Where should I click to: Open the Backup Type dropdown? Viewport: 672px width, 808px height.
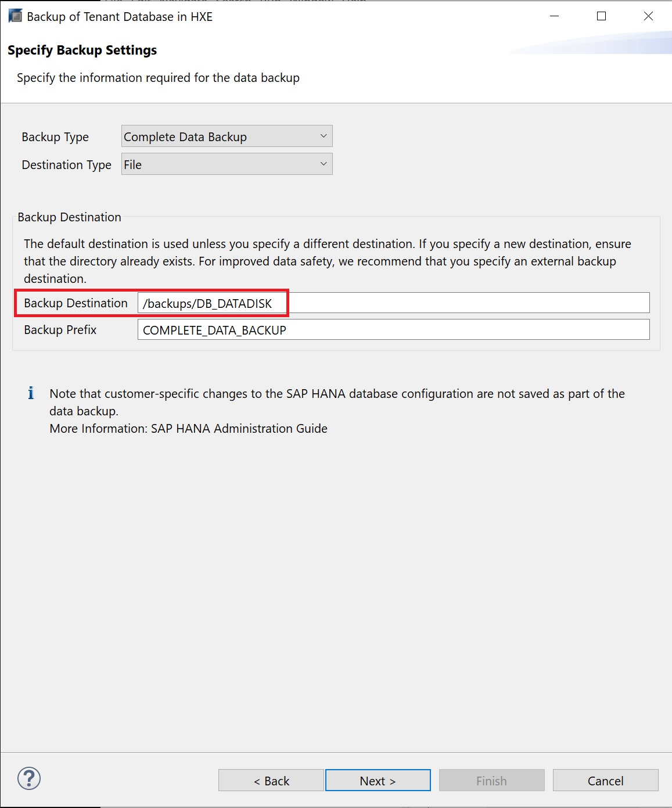click(227, 137)
